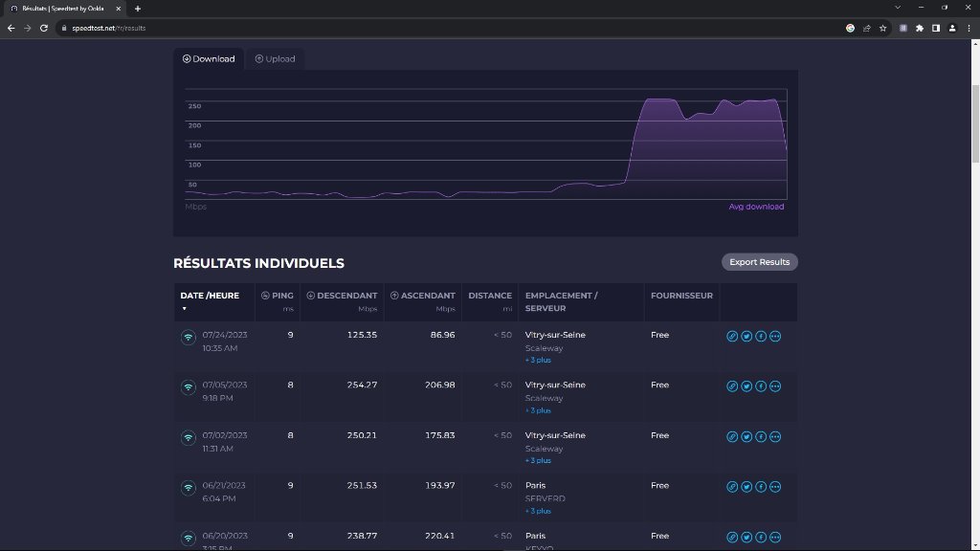Viewport: 980px width, 551px height.
Task: Share 07/02/2023 result on Facebook
Action: tap(761, 436)
